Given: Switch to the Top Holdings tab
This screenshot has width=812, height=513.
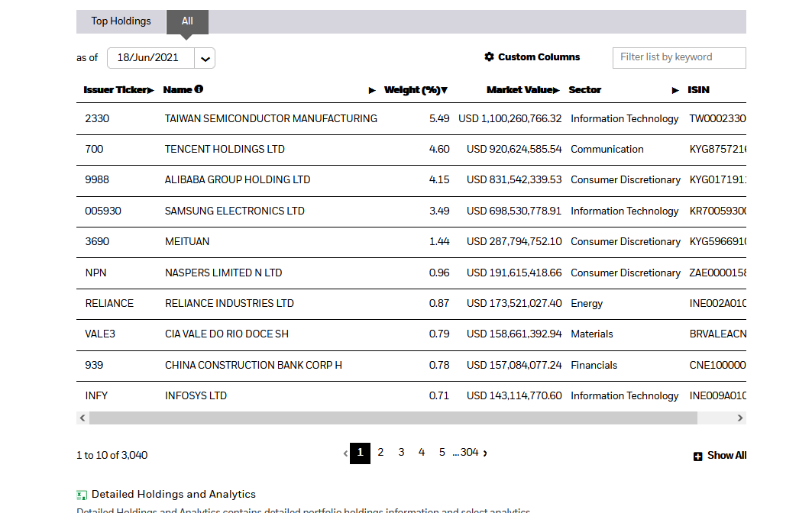Looking at the screenshot, I should click(121, 21).
